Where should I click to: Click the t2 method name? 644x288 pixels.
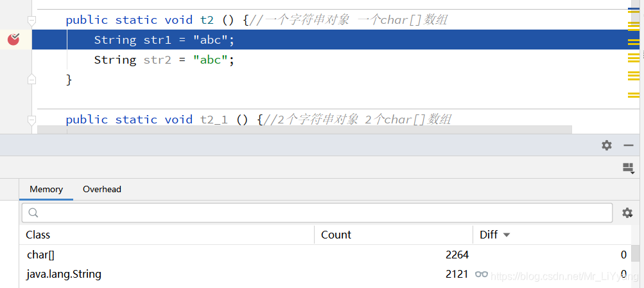(x=207, y=20)
